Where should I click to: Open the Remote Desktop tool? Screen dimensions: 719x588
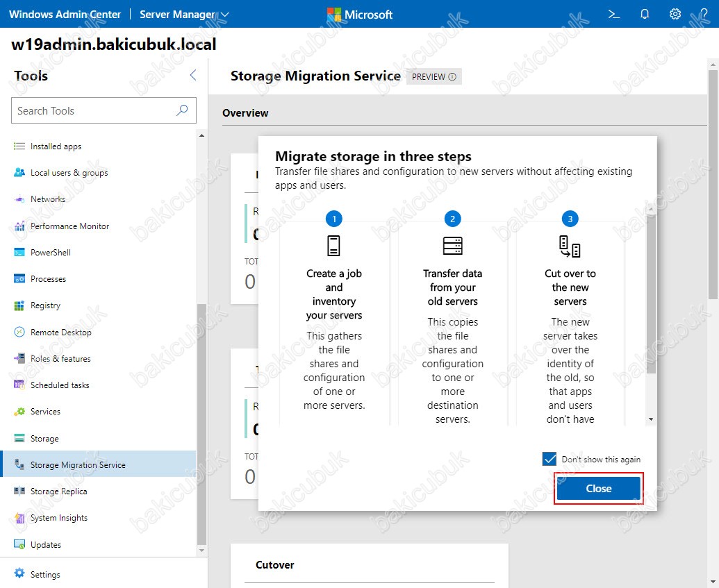(x=61, y=332)
